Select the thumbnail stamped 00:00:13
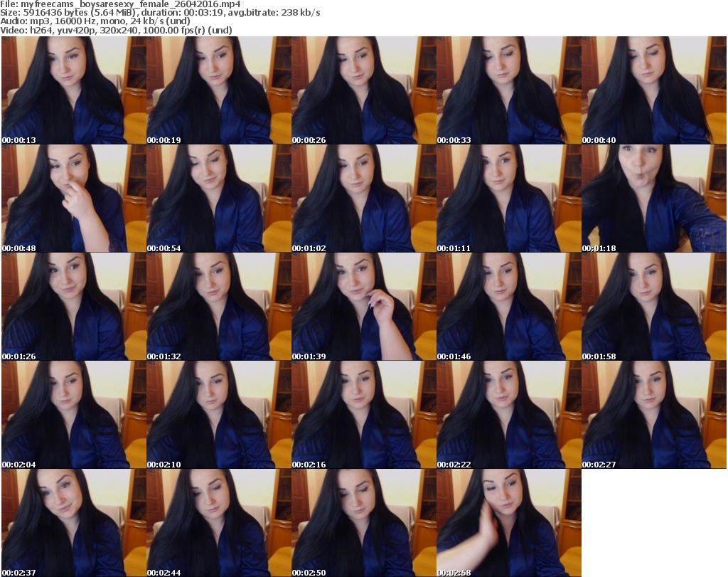728x577 pixels. 74,90
